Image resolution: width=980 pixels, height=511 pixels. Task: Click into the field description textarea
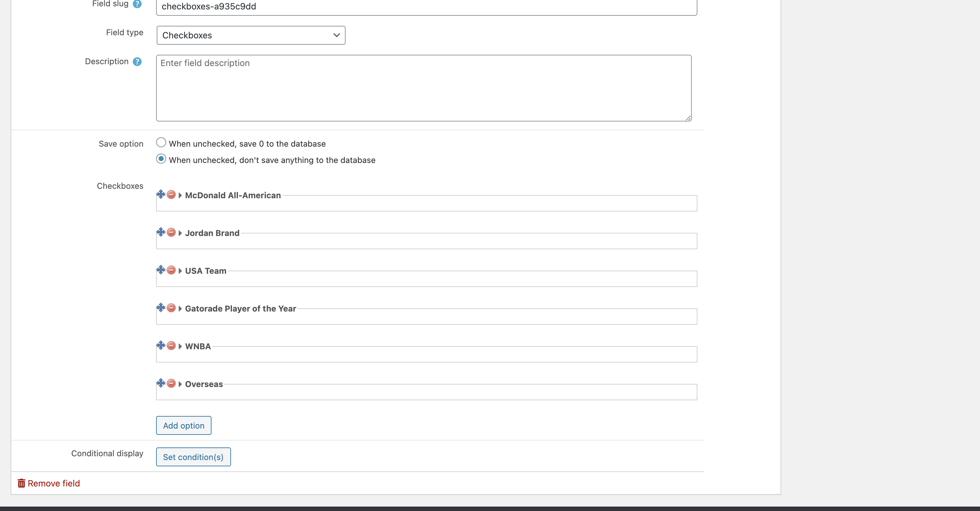(x=424, y=88)
